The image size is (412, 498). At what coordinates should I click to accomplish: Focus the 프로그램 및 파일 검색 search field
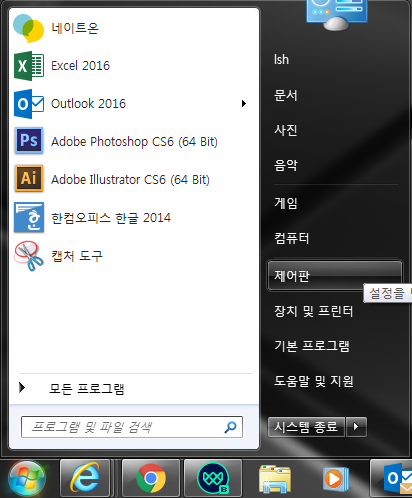pos(132,427)
